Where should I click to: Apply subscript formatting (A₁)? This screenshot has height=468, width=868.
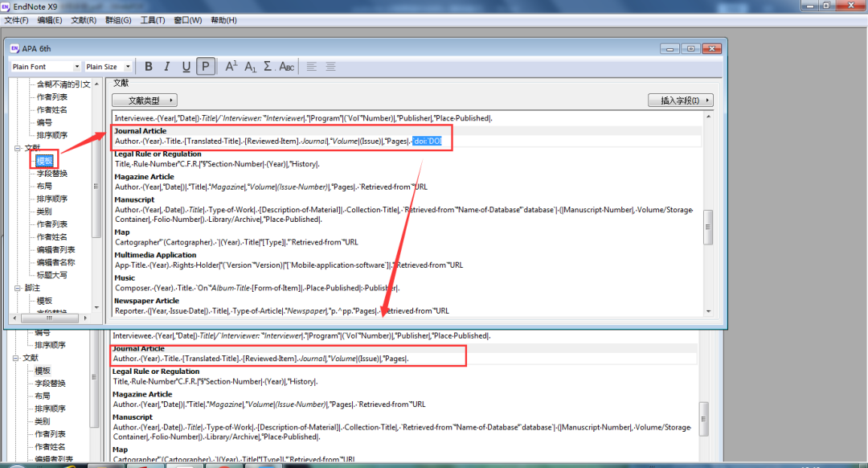pos(250,67)
